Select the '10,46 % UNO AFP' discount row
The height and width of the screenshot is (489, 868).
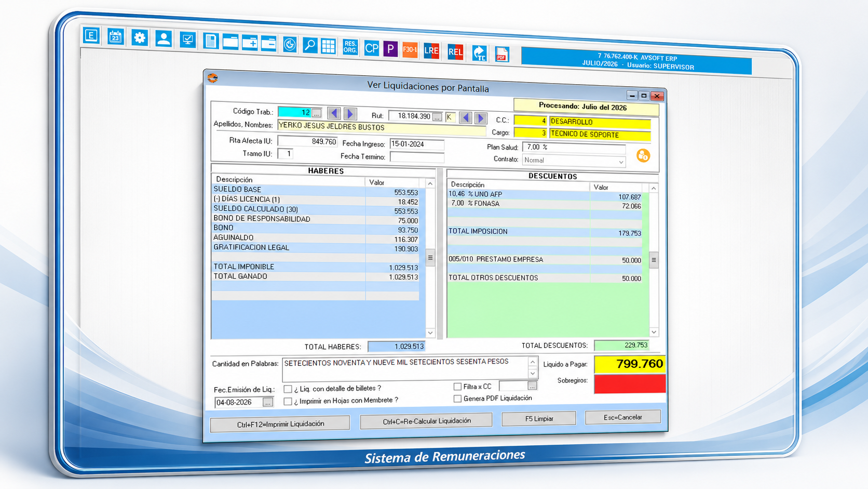545,195
